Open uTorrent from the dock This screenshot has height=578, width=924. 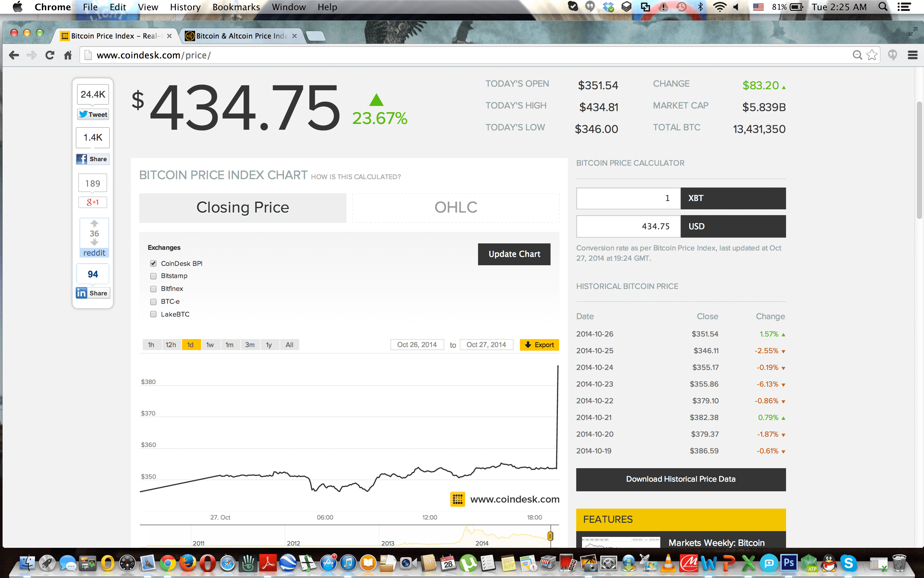click(468, 563)
